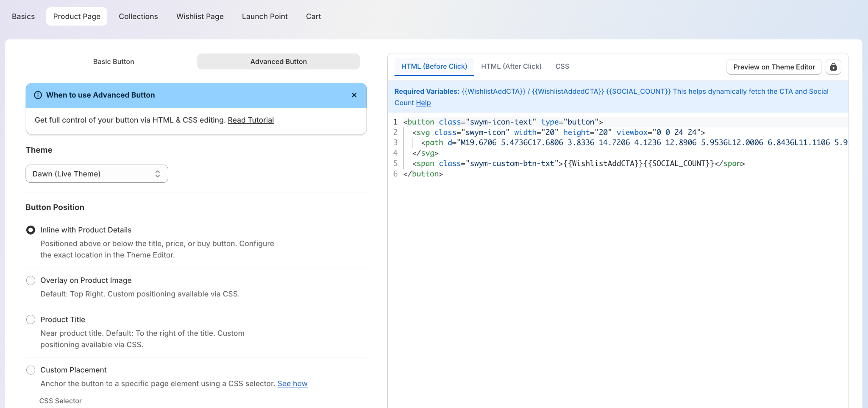The image size is (868, 408).
Task: Dismiss the Advanced Button info banner
Action: coord(354,95)
